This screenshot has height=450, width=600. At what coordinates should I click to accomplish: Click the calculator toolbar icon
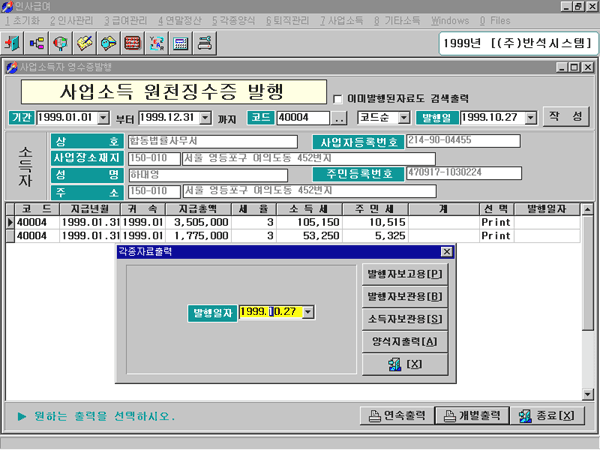click(x=181, y=44)
